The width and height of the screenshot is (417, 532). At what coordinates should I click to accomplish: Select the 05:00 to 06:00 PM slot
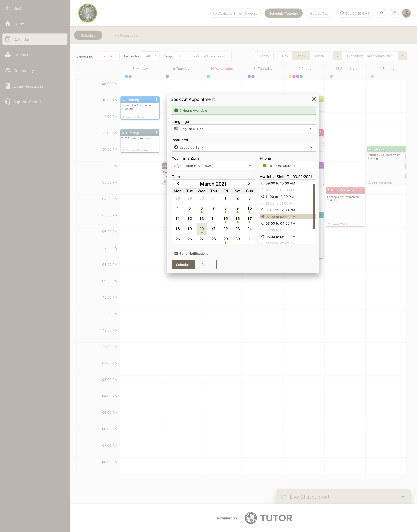[278, 237]
